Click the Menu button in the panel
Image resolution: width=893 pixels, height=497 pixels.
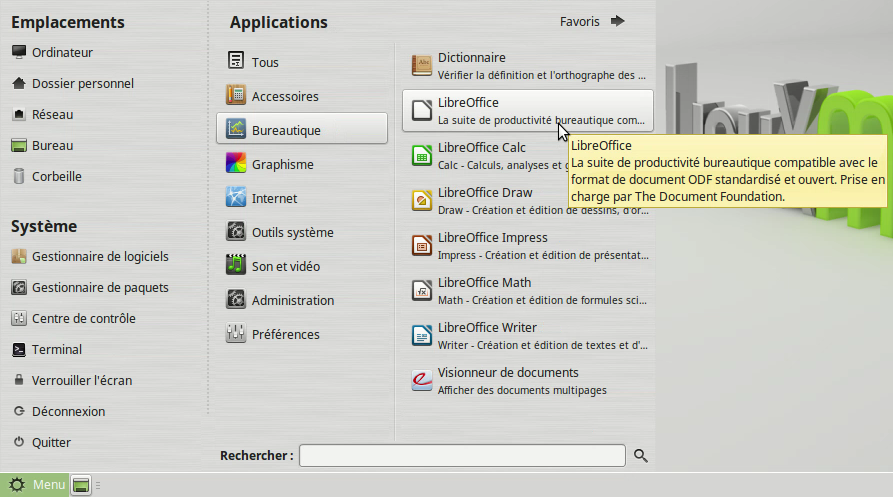coord(35,485)
